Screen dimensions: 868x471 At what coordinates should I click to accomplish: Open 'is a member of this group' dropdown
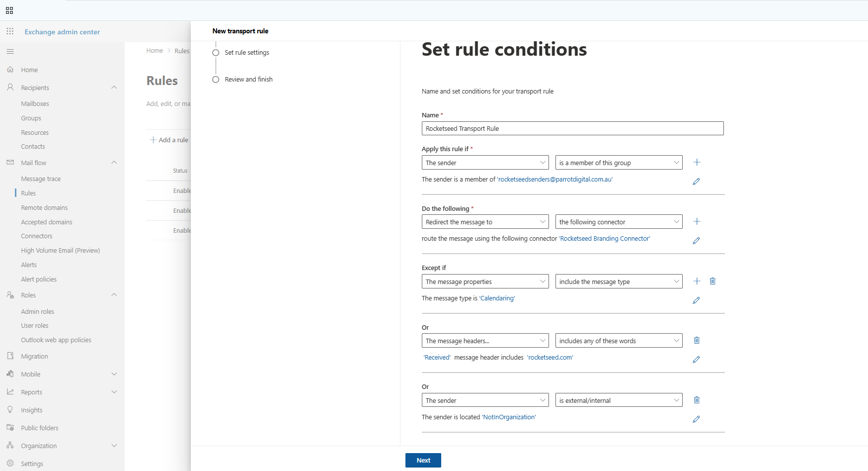pyautogui.click(x=619, y=163)
